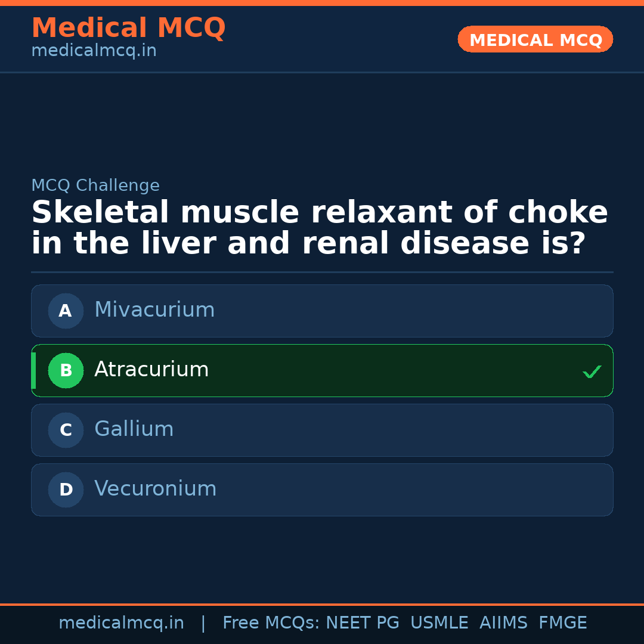This screenshot has width=644, height=644.
Task: Expand the MCQ Challenge section header
Action: pos(95,185)
